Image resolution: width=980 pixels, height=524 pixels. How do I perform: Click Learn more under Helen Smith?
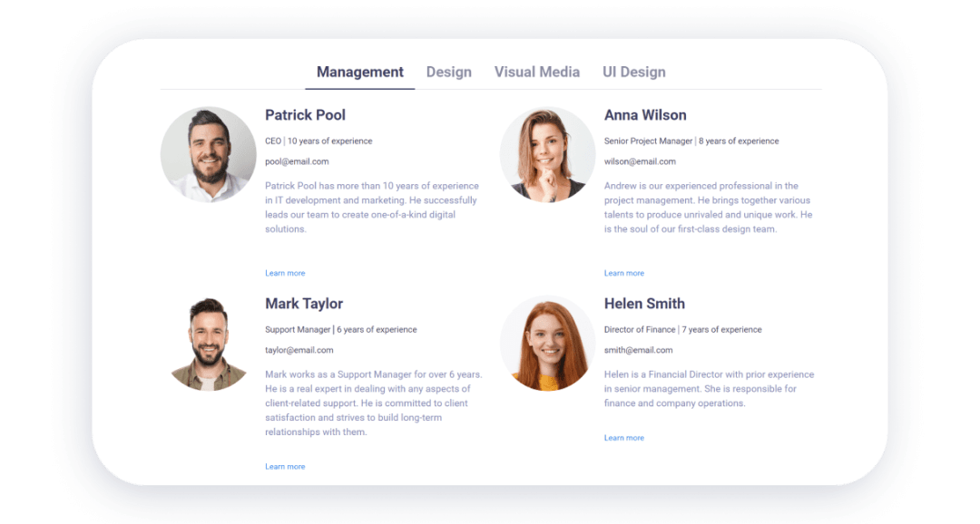click(624, 438)
